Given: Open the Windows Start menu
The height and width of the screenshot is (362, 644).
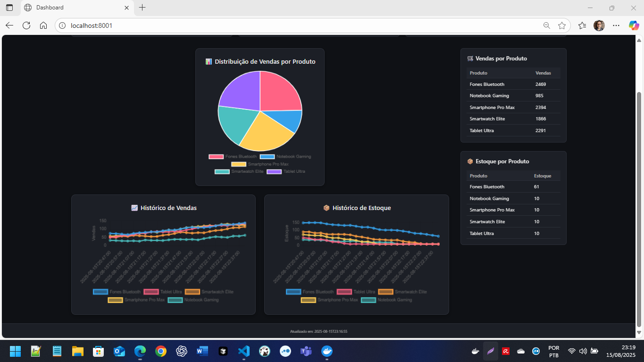Looking at the screenshot, I should click(x=15, y=351).
